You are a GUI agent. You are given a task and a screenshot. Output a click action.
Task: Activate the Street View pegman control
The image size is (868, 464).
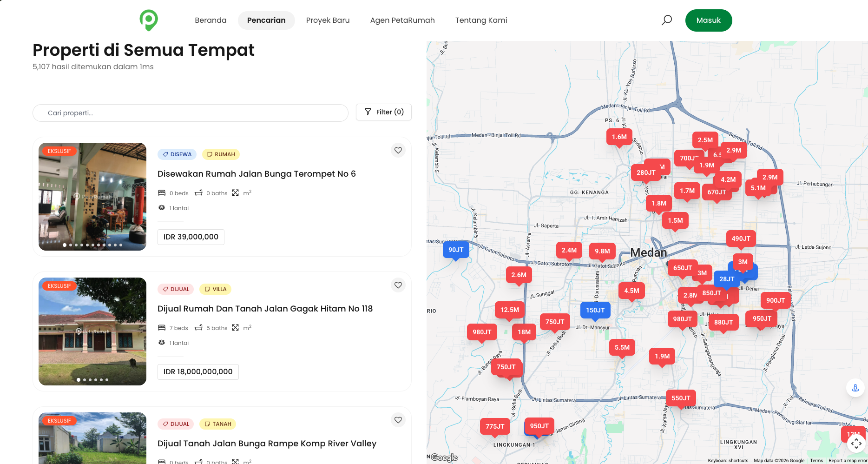tap(855, 387)
